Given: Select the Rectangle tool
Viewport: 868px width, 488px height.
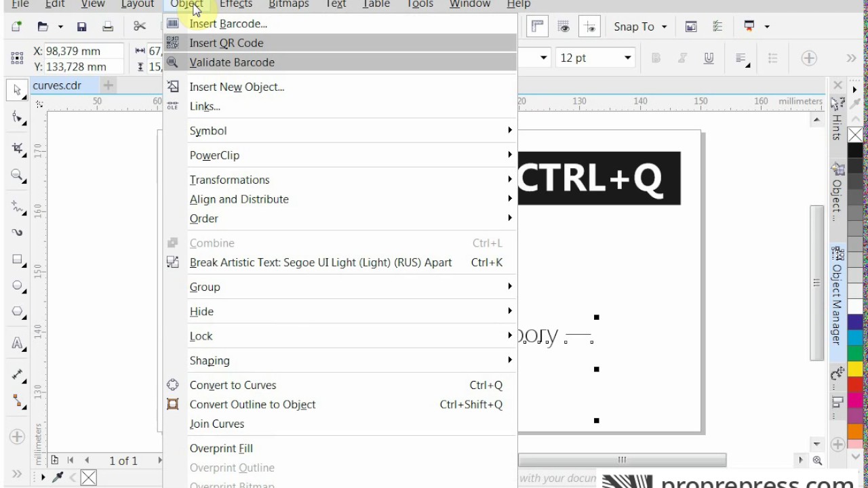Looking at the screenshot, I should 17,260.
